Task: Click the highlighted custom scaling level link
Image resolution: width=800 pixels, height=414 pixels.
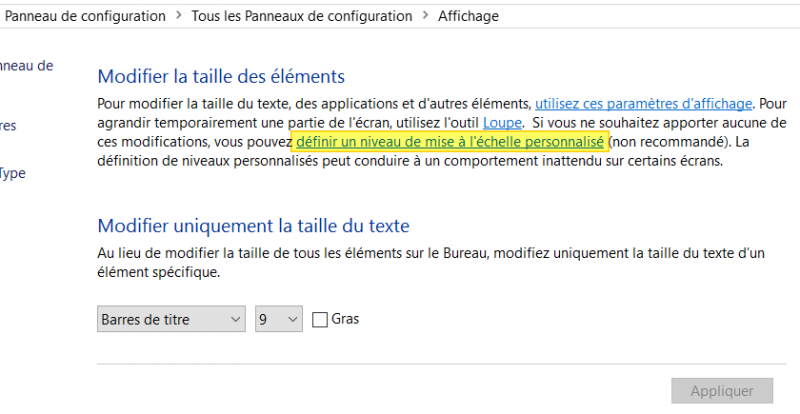Action: (450, 143)
